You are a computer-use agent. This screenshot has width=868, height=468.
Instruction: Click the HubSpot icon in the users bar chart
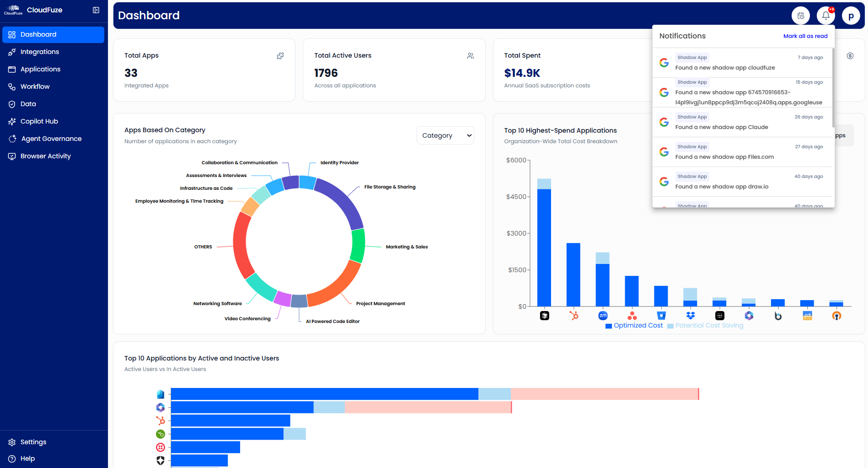point(161,420)
